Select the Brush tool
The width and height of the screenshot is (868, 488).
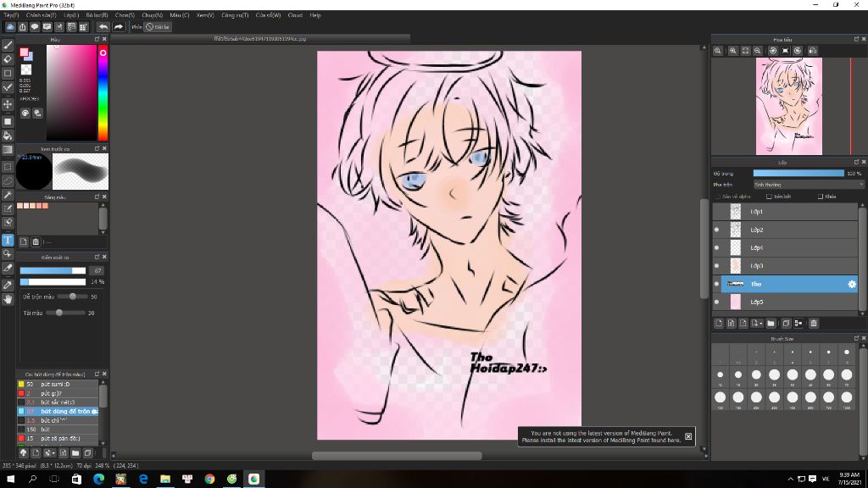pyautogui.click(x=8, y=45)
